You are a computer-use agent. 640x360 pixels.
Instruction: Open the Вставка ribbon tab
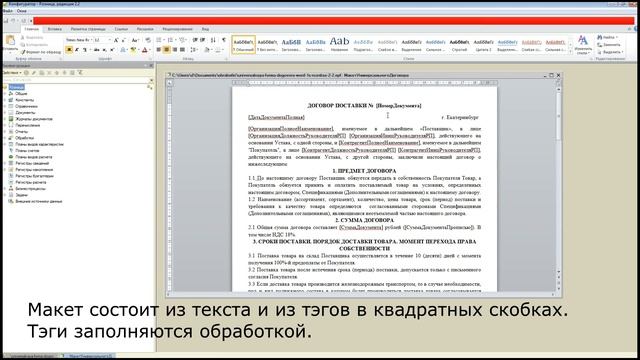(x=54, y=29)
